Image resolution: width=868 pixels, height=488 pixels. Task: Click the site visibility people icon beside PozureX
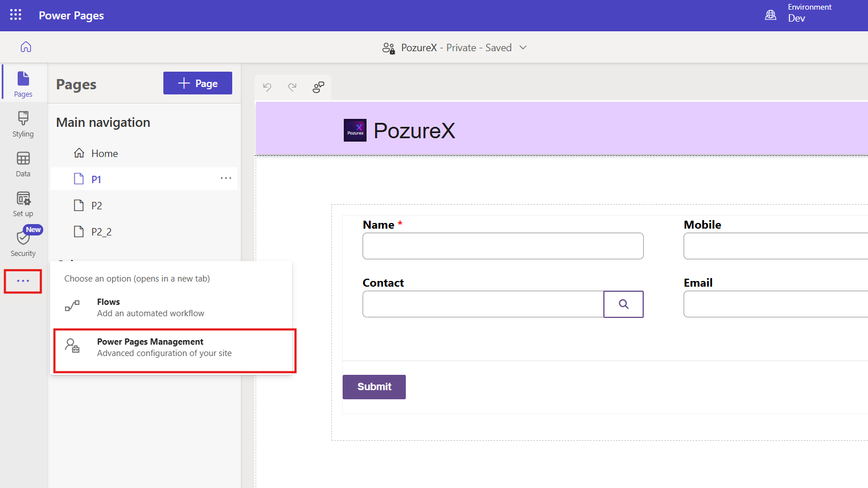pos(389,48)
